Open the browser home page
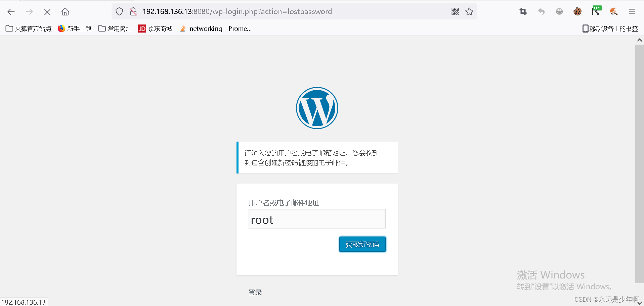This screenshot has width=644, height=306. coord(65,12)
